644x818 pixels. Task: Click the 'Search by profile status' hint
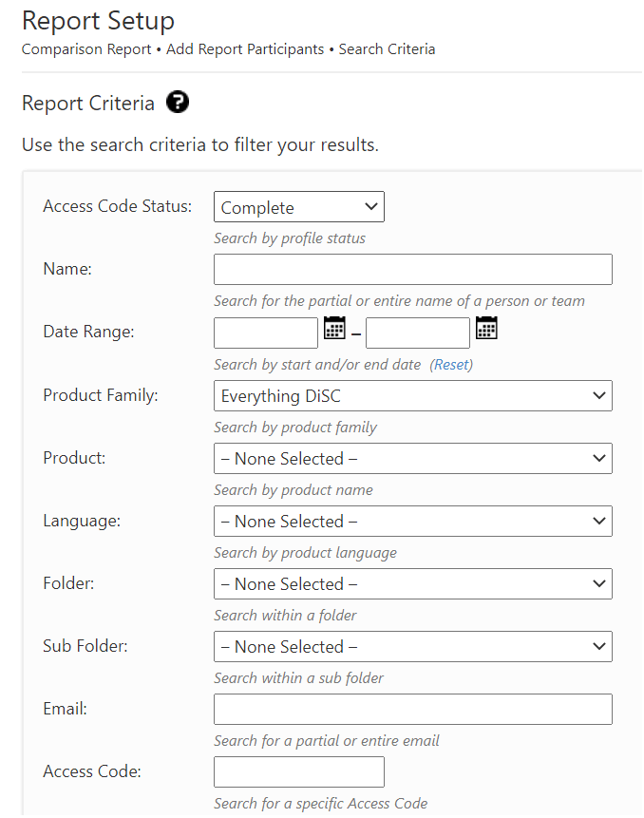290,238
